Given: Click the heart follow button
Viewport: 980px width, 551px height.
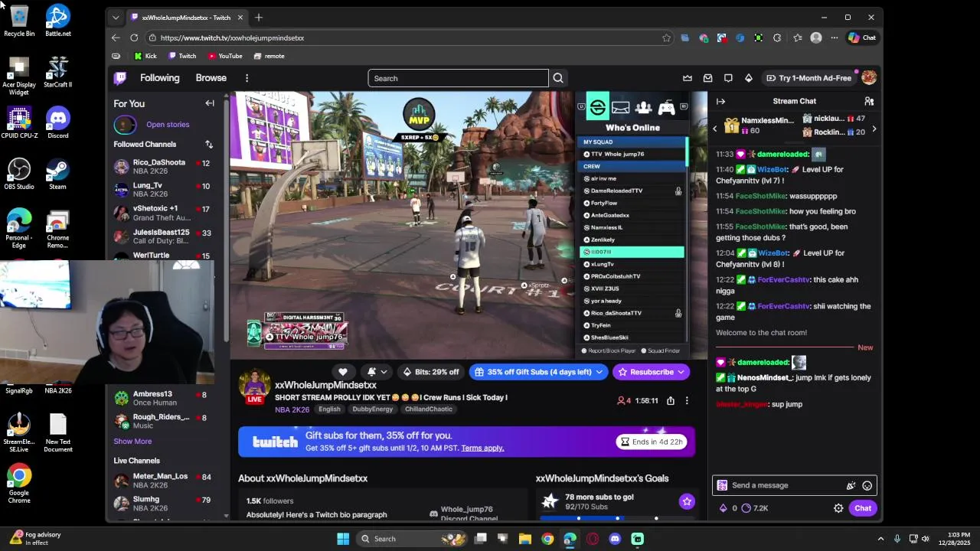Looking at the screenshot, I should point(343,372).
